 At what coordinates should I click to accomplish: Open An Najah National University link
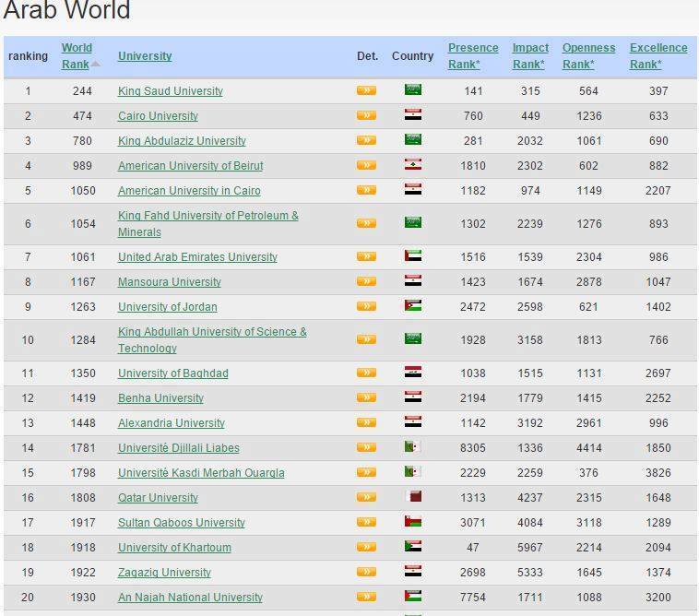tap(190, 598)
